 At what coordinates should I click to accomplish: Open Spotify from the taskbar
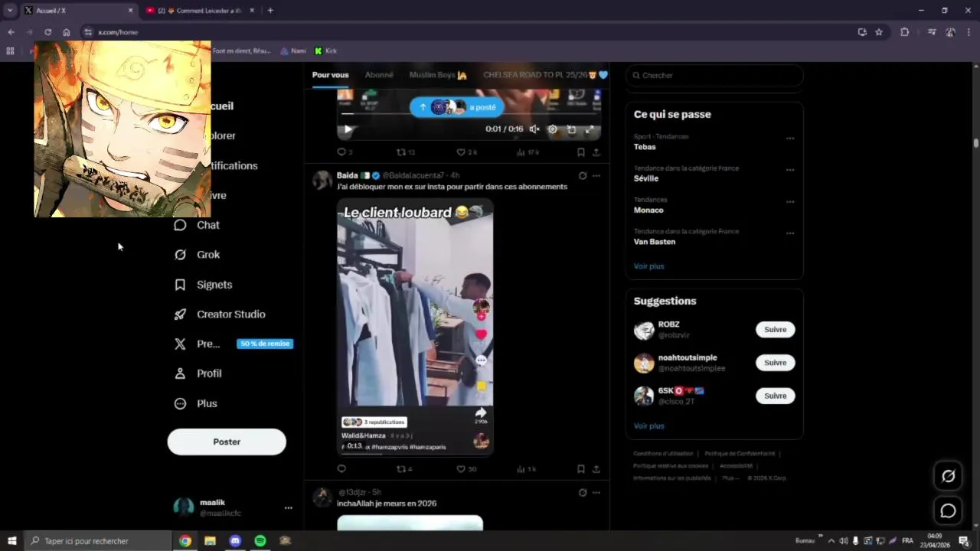pyautogui.click(x=260, y=540)
